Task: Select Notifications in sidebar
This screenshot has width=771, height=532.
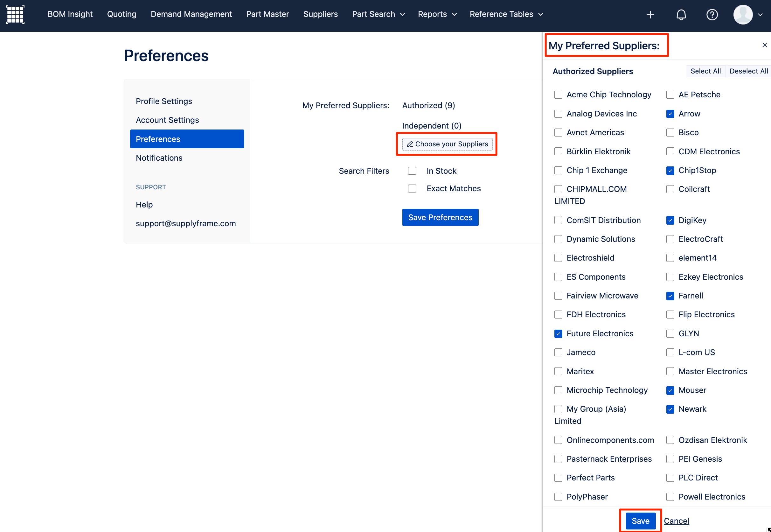Action: pyautogui.click(x=159, y=158)
